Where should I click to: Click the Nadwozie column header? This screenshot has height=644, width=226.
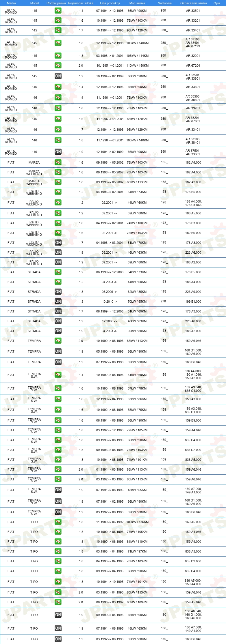pos(165,3)
